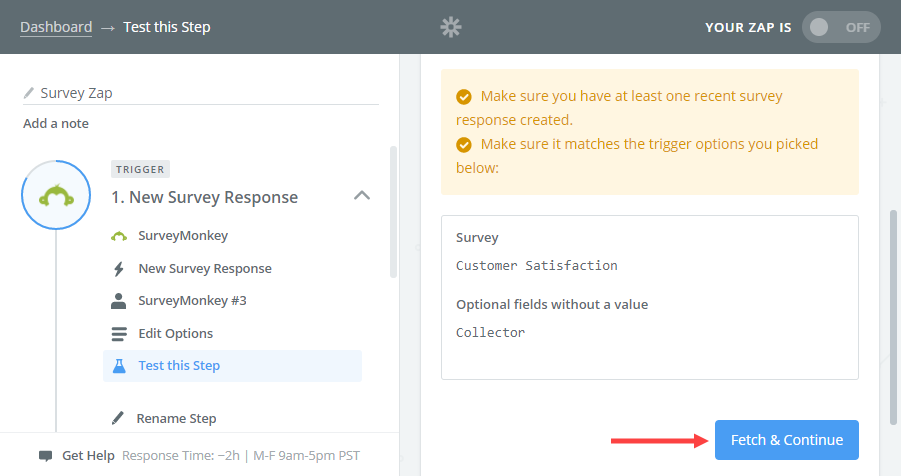Click the Collector field text
This screenshot has height=476, width=901.
click(490, 333)
